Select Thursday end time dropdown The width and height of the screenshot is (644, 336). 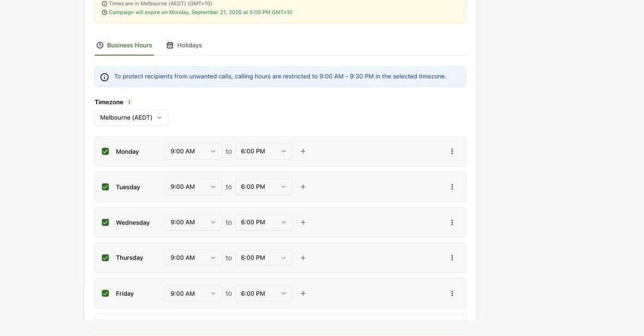(264, 257)
